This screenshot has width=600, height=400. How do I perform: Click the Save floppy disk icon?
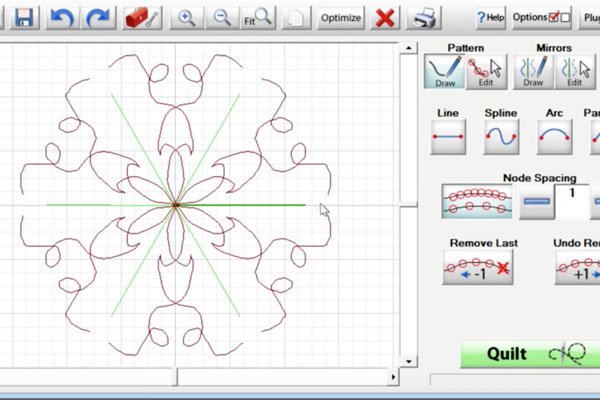pyautogui.click(x=24, y=18)
